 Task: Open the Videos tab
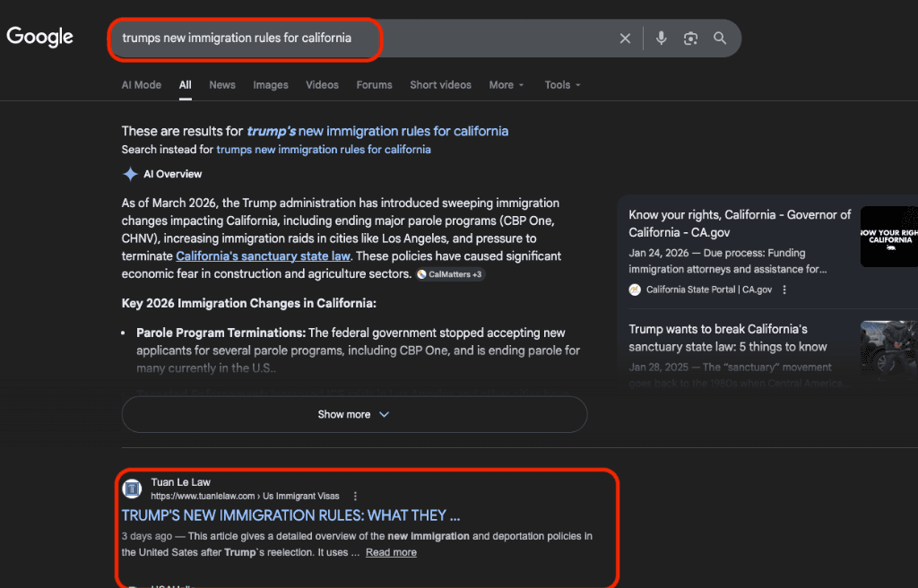(322, 85)
